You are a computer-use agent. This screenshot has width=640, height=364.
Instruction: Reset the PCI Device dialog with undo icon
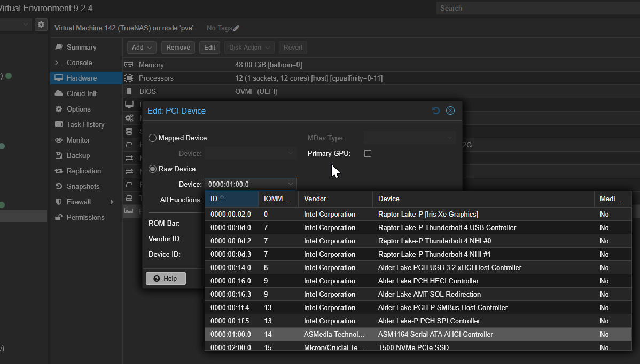(435, 110)
